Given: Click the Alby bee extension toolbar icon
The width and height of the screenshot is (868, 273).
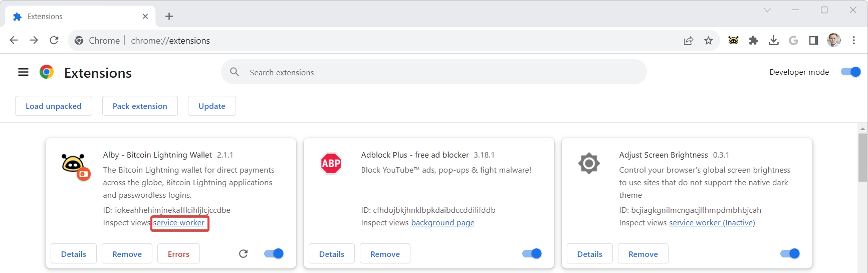Looking at the screenshot, I should [x=733, y=41].
